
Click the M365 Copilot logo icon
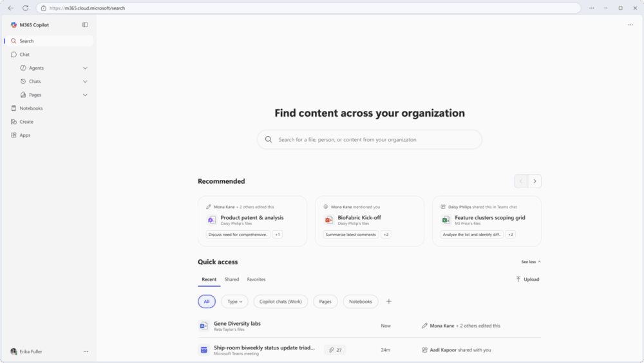click(x=14, y=25)
